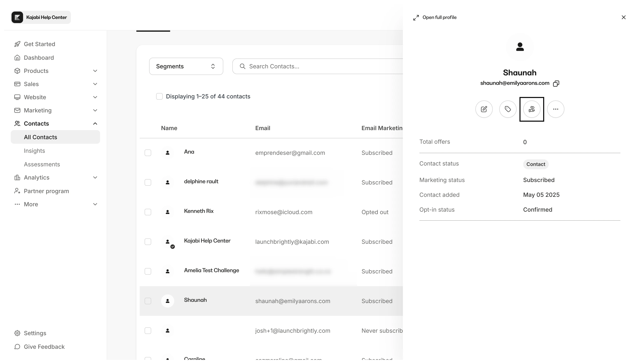641x364 pixels.
Task: Expand the Products menu chevron
Action: (x=95, y=71)
